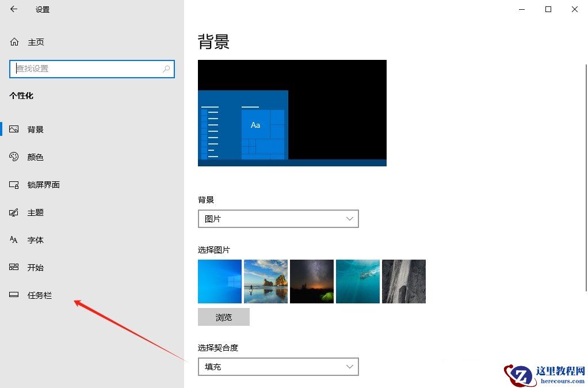Click the 锁屏界面 sidebar icon

pos(14,184)
